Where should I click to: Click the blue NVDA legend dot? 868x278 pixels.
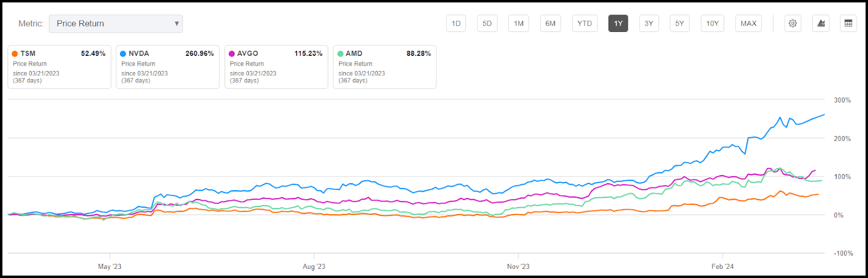(123, 54)
